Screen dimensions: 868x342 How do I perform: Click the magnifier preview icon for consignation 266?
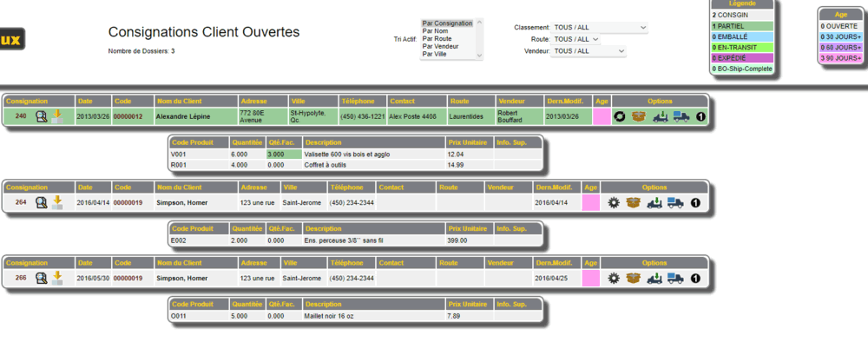42,278
